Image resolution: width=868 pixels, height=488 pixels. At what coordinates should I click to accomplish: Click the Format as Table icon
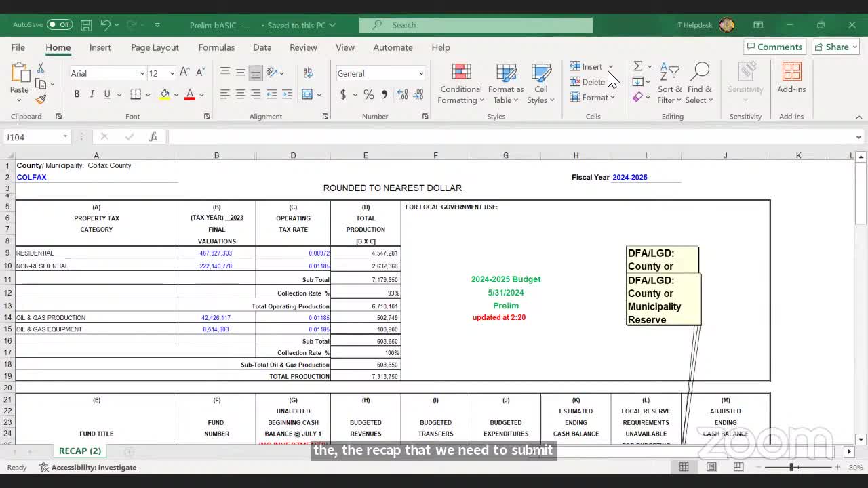click(506, 84)
